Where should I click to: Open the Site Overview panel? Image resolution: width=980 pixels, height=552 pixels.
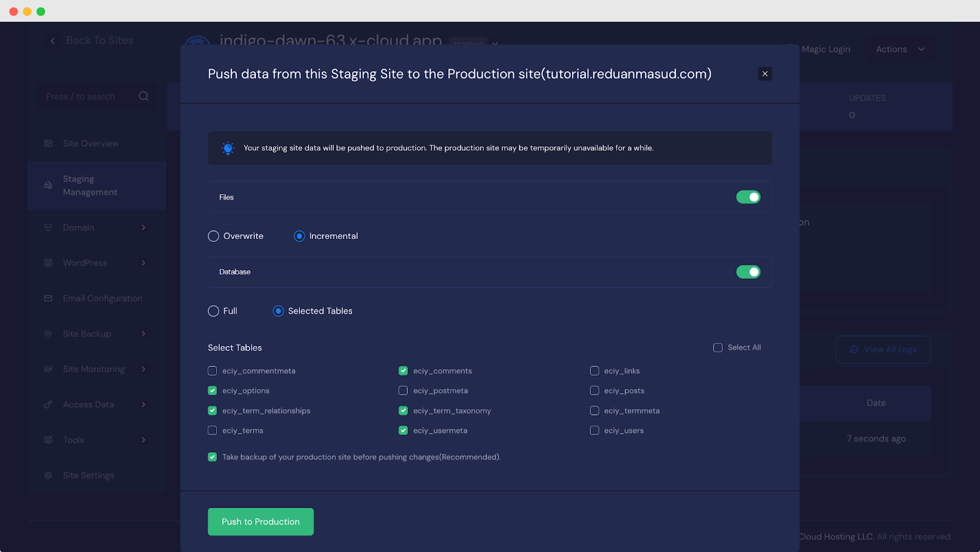48,143
